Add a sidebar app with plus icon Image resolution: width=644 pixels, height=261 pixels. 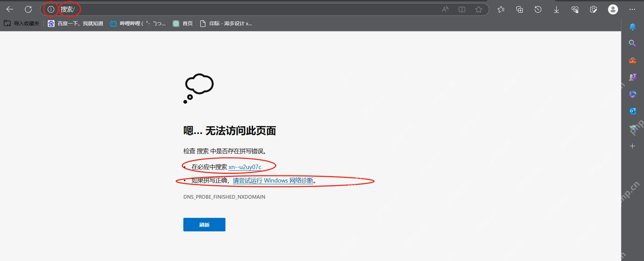(632, 146)
